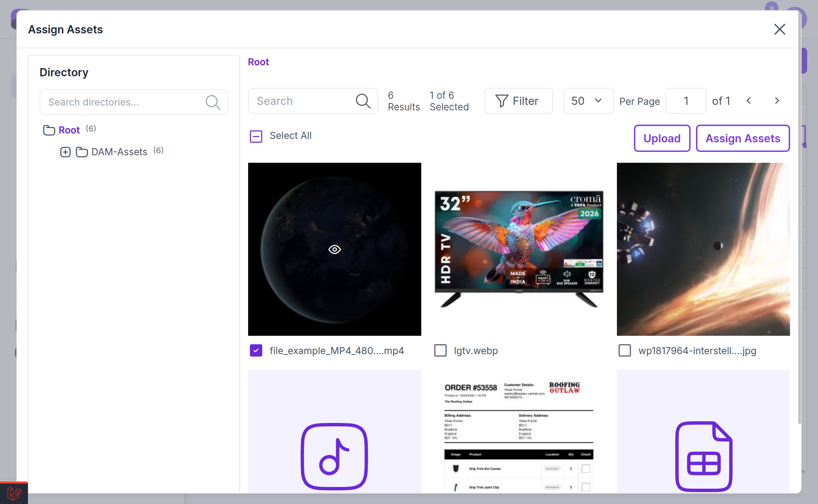
Task: Click the Root folder icon in Directory
Action: [x=49, y=130]
